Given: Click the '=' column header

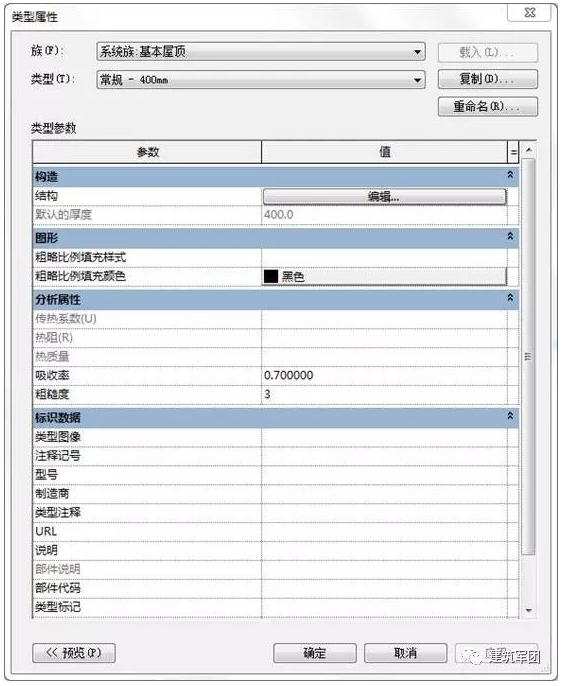Looking at the screenshot, I should point(513,152).
